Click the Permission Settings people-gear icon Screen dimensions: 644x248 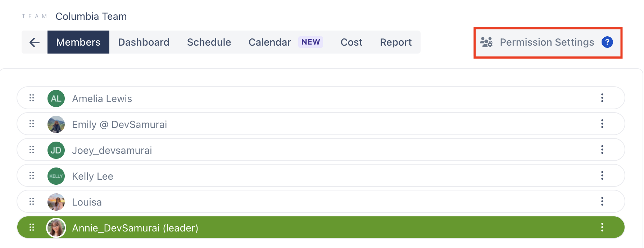[486, 42]
